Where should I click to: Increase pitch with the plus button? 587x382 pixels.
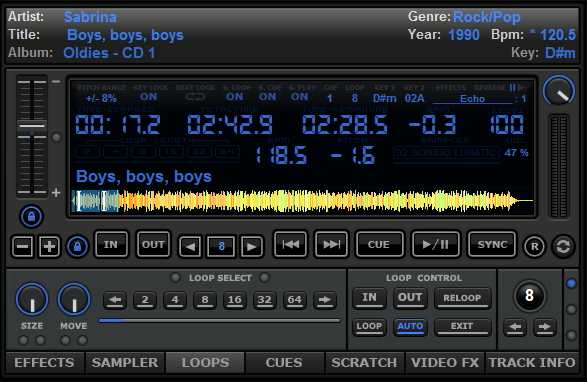pos(49,246)
